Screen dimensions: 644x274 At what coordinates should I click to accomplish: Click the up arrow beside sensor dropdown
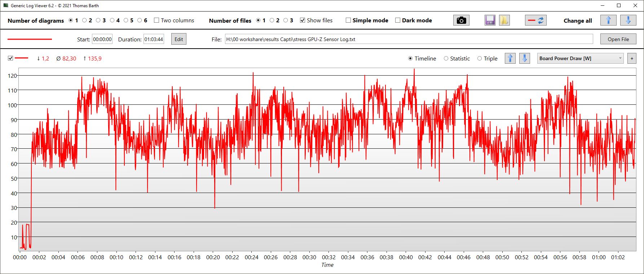click(510, 58)
